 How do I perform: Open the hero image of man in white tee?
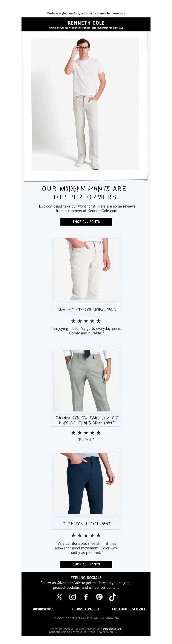pyautogui.click(x=86, y=106)
